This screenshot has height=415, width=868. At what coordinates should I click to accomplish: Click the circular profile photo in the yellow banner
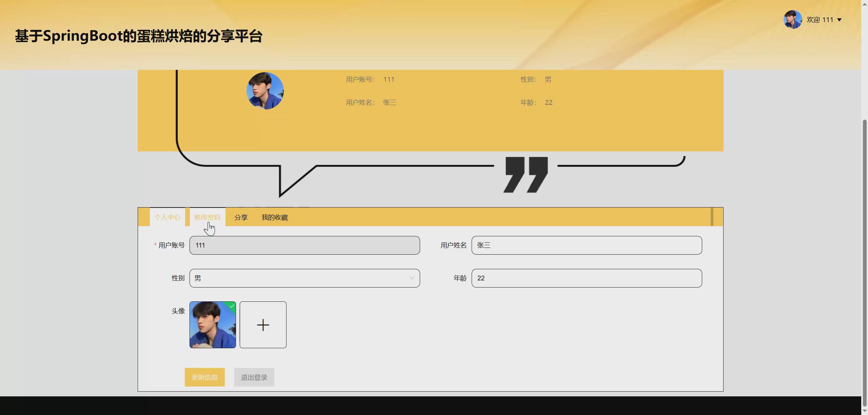(265, 91)
